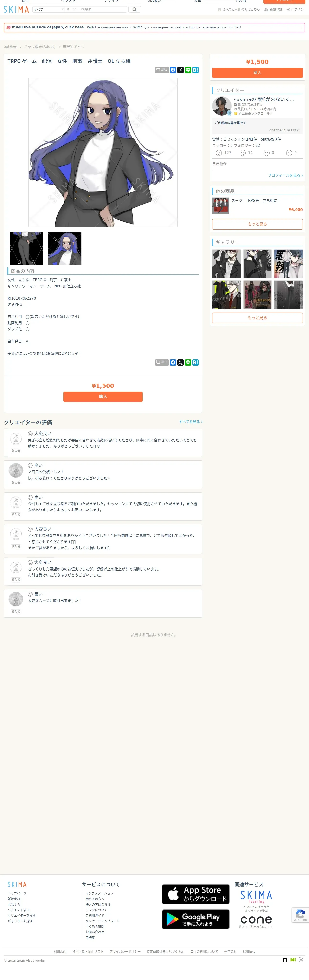Open footer link 出品する
309x980 pixels.
click(14, 905)
